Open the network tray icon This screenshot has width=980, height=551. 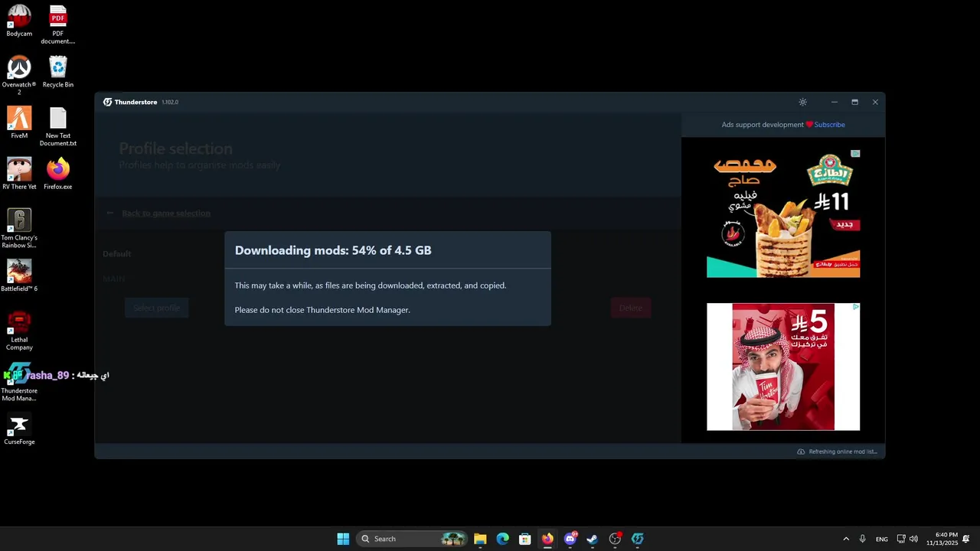point(901,539)
